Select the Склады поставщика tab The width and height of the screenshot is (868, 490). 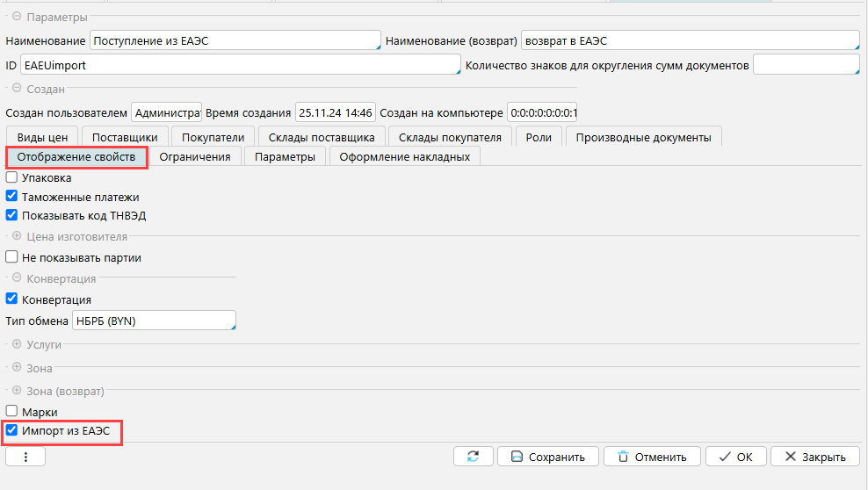[322, 137]
